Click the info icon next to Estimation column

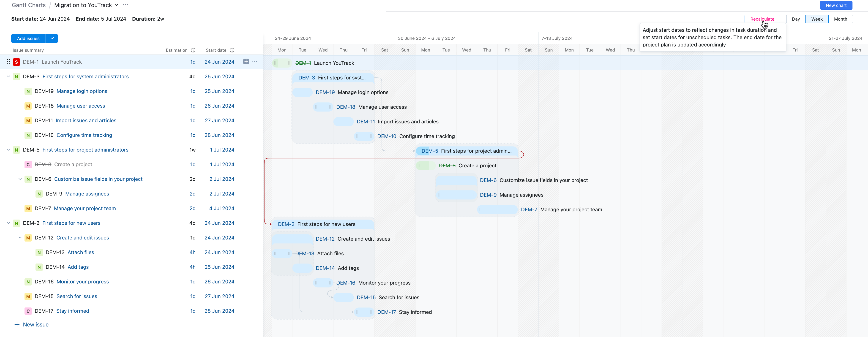tap(193, 50)
